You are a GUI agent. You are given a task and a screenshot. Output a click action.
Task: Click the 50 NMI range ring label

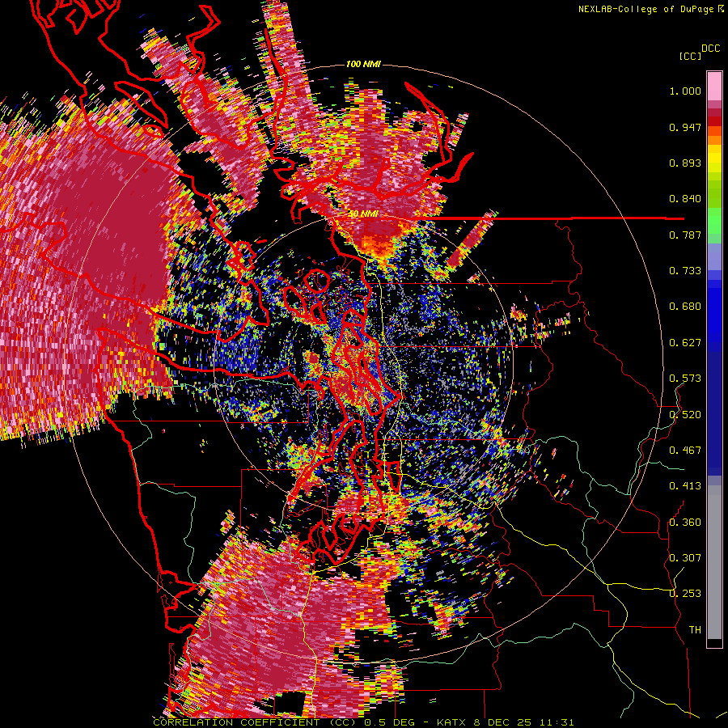tap(363, 214)
